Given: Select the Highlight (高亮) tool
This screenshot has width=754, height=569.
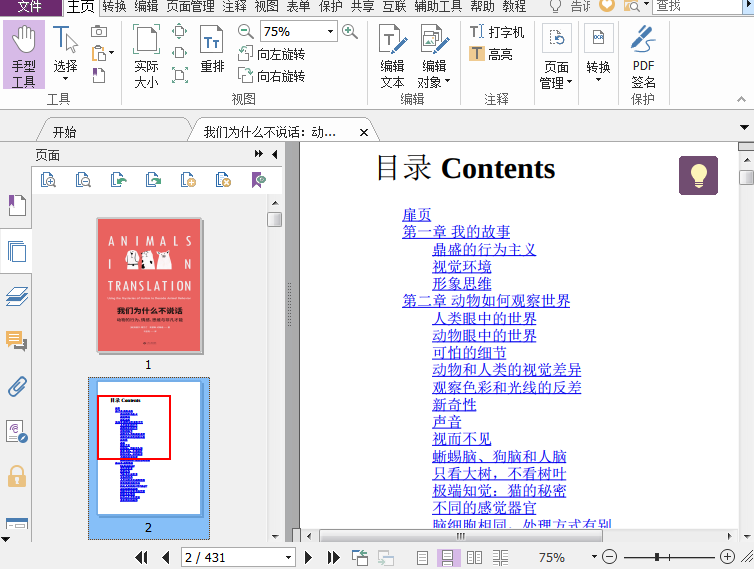Looking at the screenshot, I should click(490, 54).
